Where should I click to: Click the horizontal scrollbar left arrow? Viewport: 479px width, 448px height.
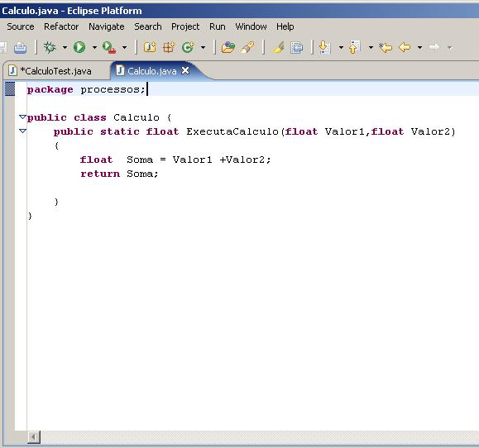tap(33, 437)
